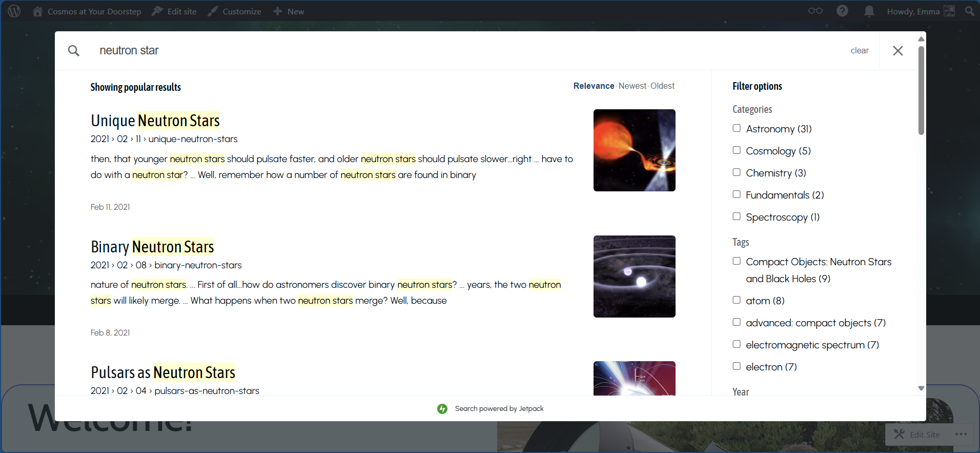Enable the Astronomy category filter

click(737, 128)
